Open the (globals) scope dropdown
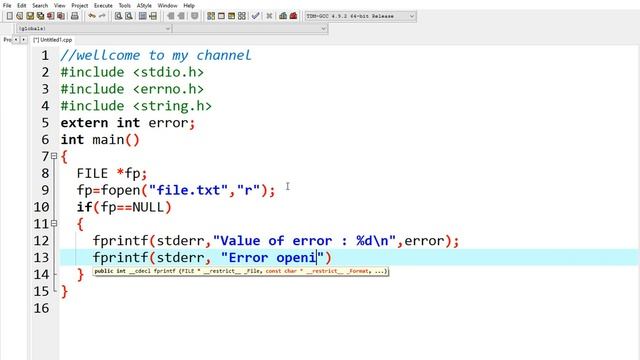 click(94, 29)
